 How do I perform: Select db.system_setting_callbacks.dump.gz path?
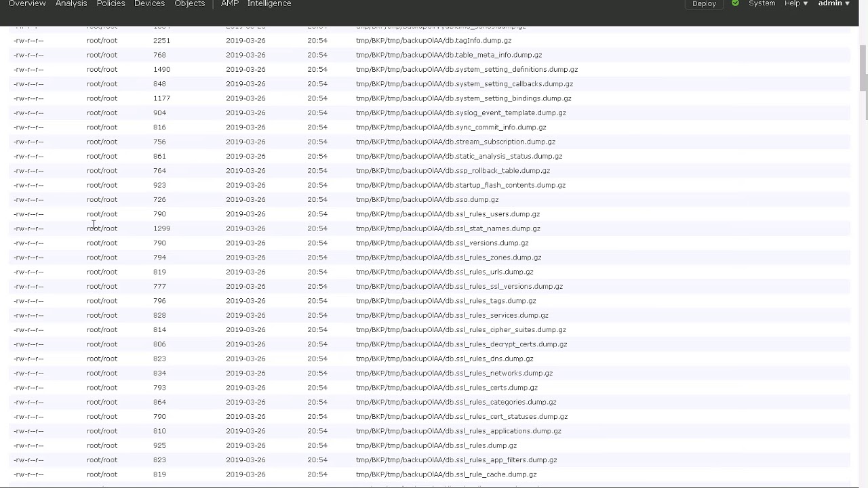[465, 84]
